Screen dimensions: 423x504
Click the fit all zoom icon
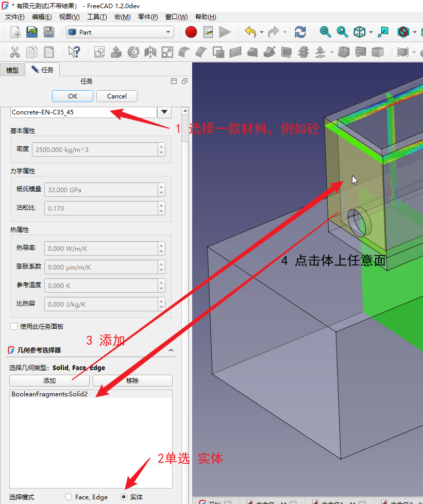click(x=325, y=32)
